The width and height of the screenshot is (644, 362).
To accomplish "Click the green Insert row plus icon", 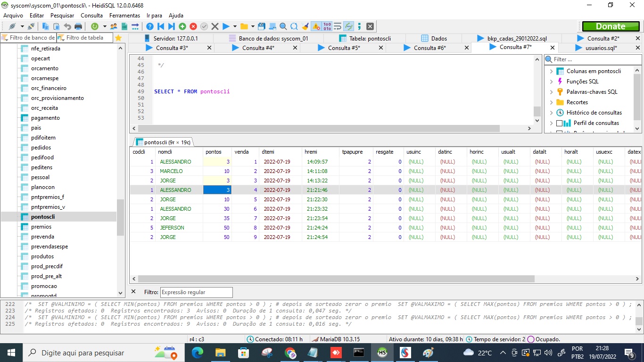I will coord(182,26).
